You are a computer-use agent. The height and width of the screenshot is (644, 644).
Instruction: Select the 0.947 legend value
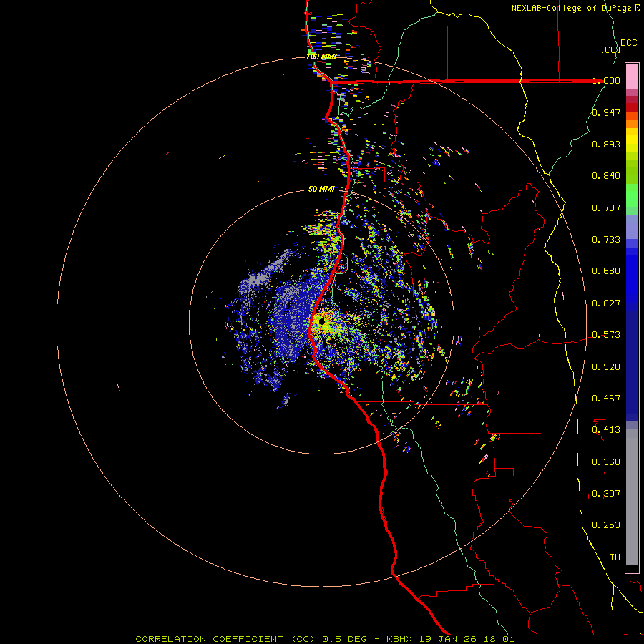[x=606, y=112]
